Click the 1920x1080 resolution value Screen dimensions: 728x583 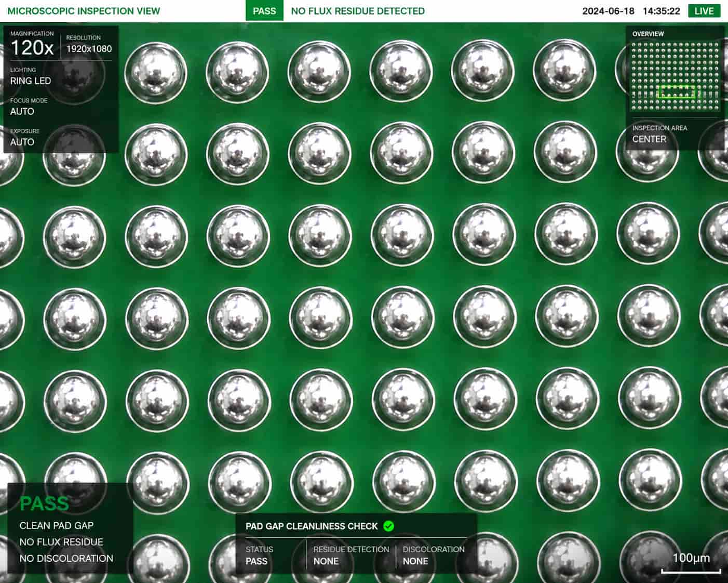[89, 49]
